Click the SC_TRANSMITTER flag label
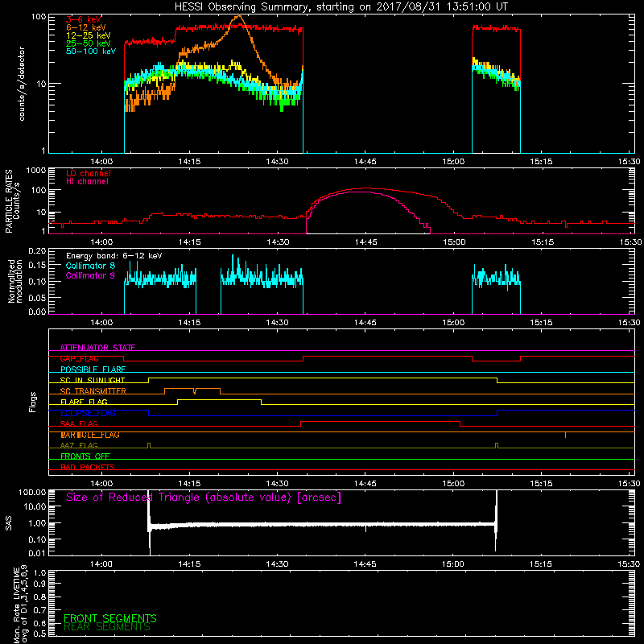The height and width of the screenshot is (644, 644). (93, 391)
